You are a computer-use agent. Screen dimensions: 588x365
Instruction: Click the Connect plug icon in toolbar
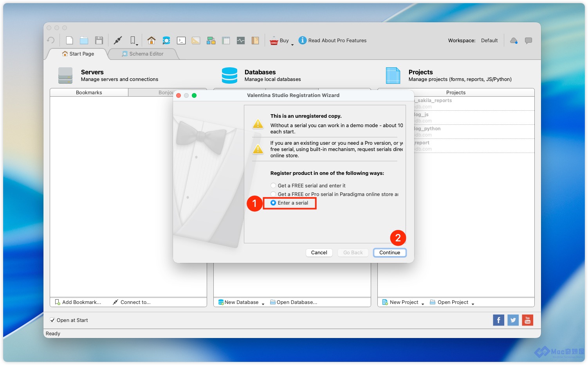pos(118,40)
